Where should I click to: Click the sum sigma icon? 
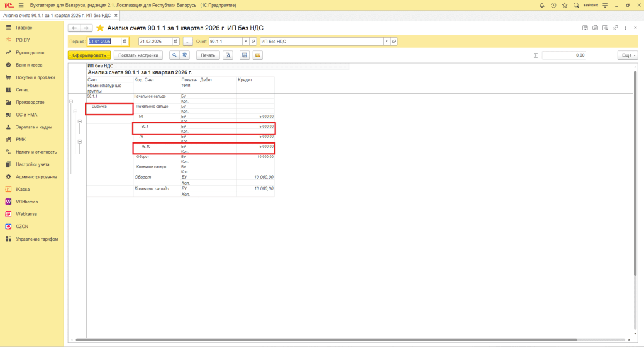coord(535,55)
